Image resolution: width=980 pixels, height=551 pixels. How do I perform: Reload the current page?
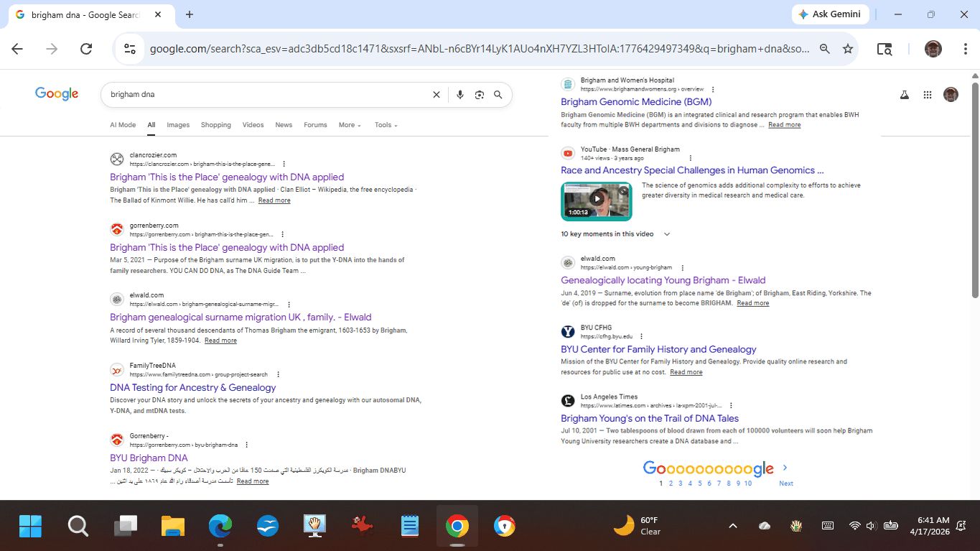[86, 49]
